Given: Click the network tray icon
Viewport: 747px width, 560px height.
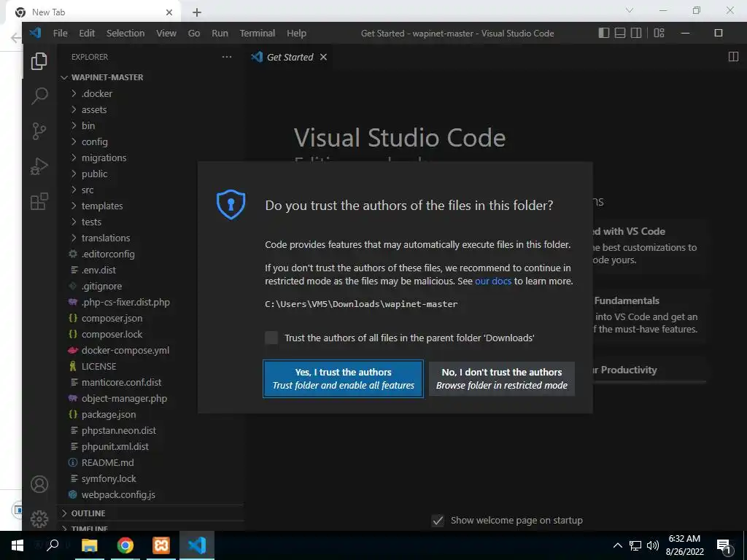Looking at the screenshot, I should coord(635,545).
